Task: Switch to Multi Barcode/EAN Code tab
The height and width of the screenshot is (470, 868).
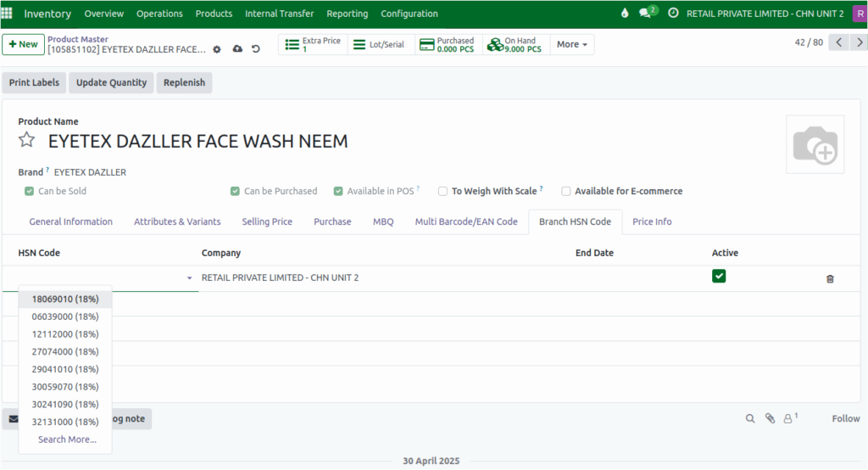Action: point(466,221)
